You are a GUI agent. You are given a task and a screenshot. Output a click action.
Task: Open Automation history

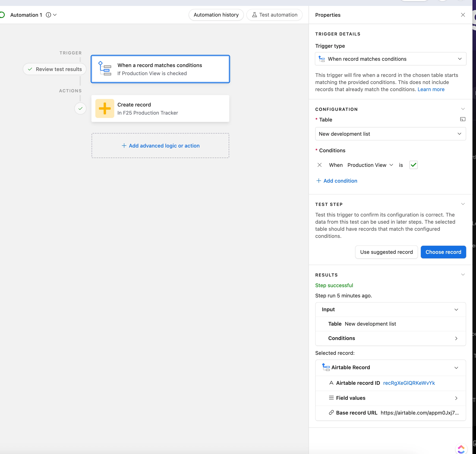216,15
